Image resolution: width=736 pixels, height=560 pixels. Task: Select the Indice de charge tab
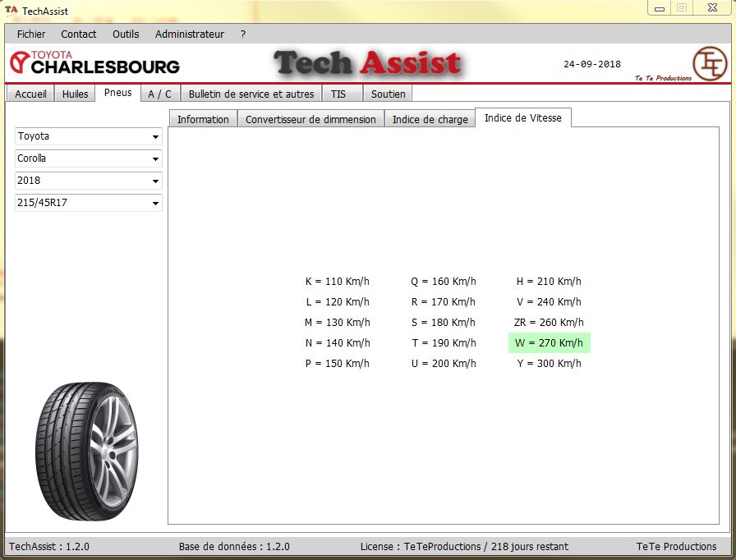(430, 120)
